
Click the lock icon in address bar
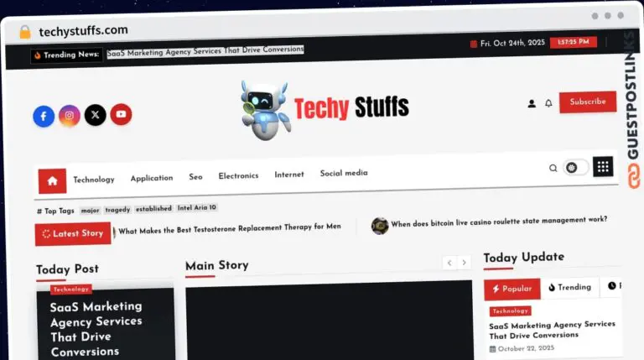[25, 32]
